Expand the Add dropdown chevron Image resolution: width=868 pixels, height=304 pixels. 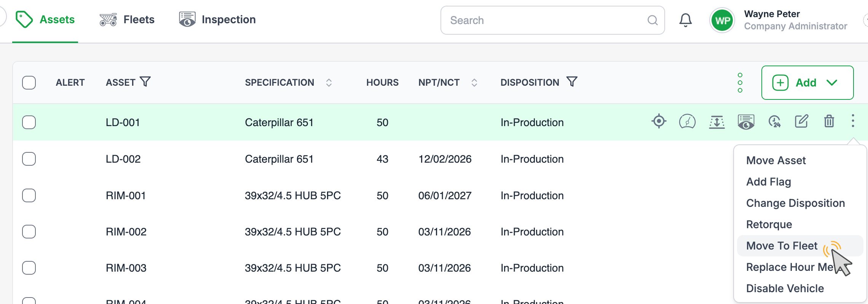[832, 83]
